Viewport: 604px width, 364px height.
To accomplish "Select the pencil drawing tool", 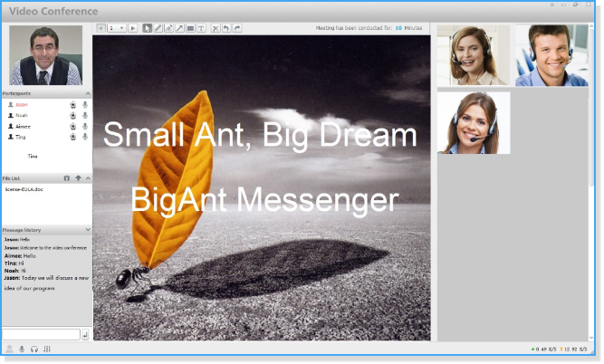I will [x=158, y=28].
